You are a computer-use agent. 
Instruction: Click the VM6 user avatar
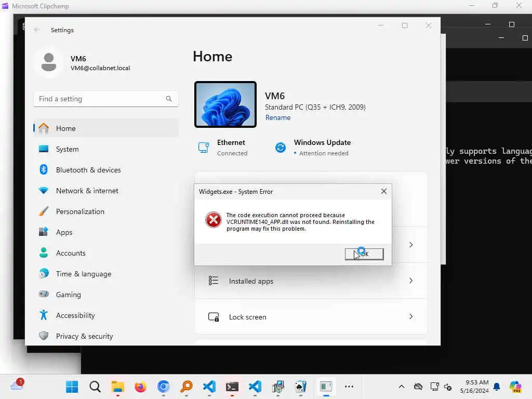[x=48, y=62]
